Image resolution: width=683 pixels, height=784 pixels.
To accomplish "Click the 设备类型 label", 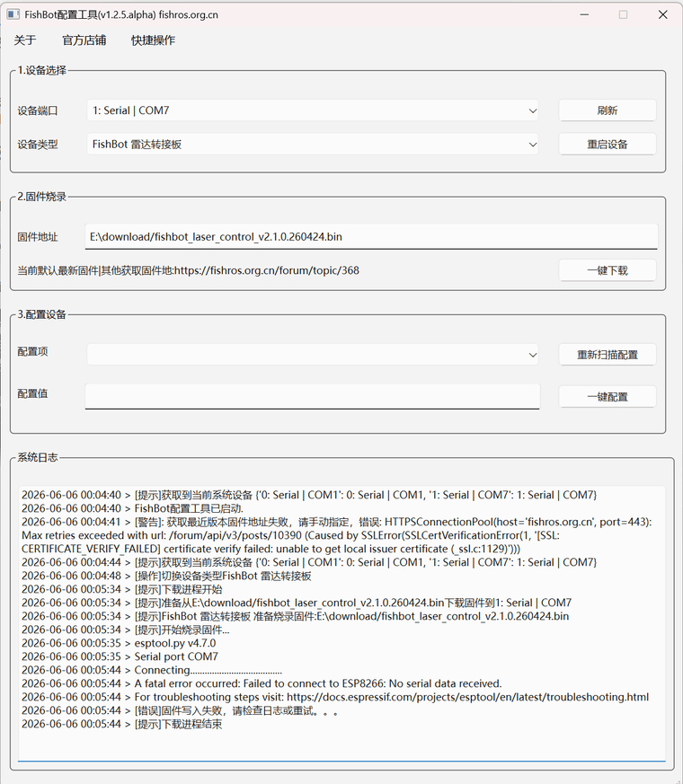I will point(38,145).
